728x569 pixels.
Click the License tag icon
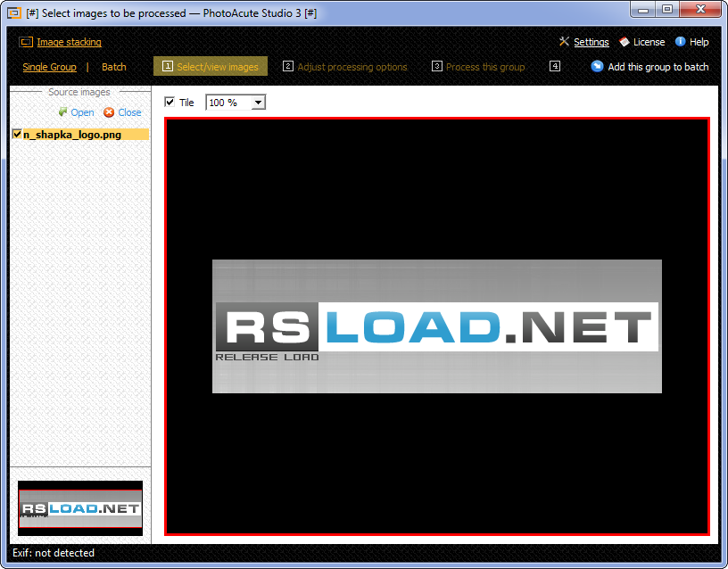tap(625, 42)
